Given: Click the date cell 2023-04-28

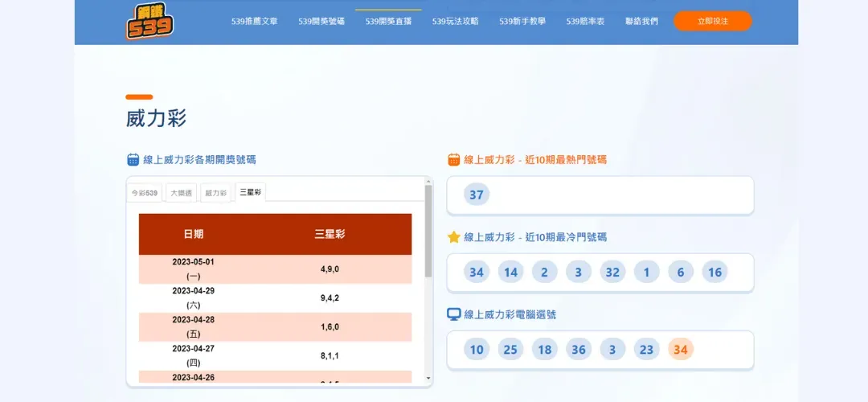Looking at the screenshot, I should [194, 326].
